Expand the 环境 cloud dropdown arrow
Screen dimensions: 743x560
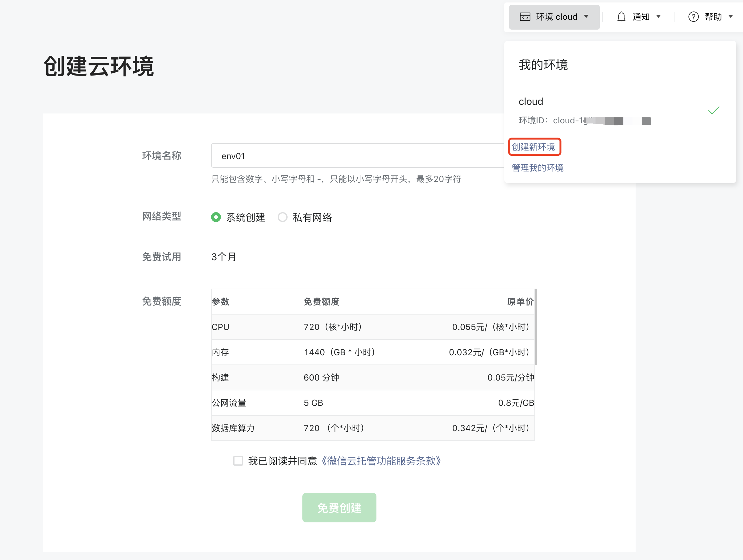[x=586, y=16]
